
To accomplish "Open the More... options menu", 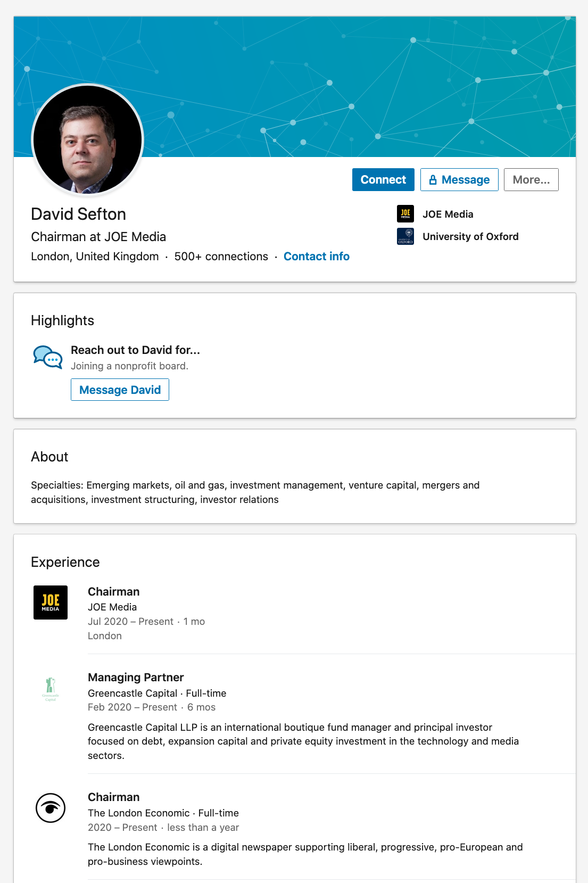I will click(x=531, y=180).
